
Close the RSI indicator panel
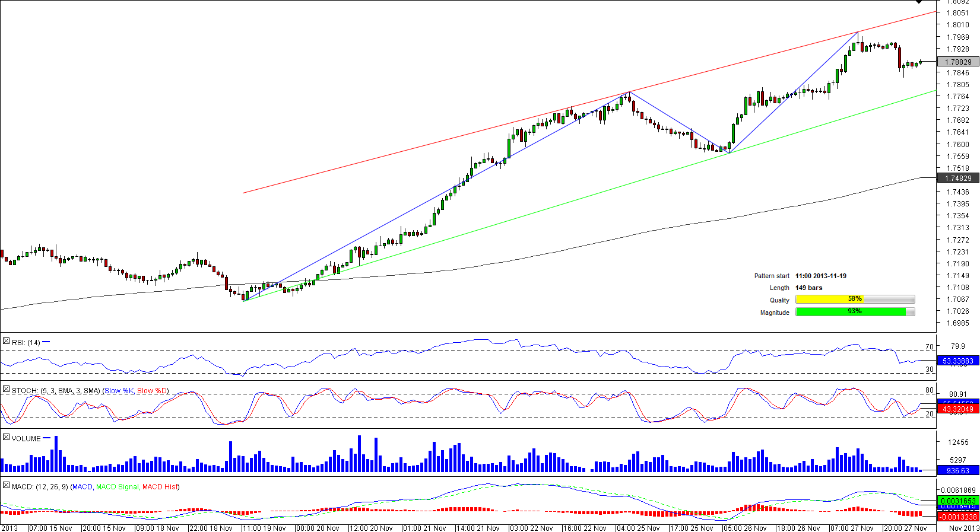pyautogui.click(x=6, y=341)
